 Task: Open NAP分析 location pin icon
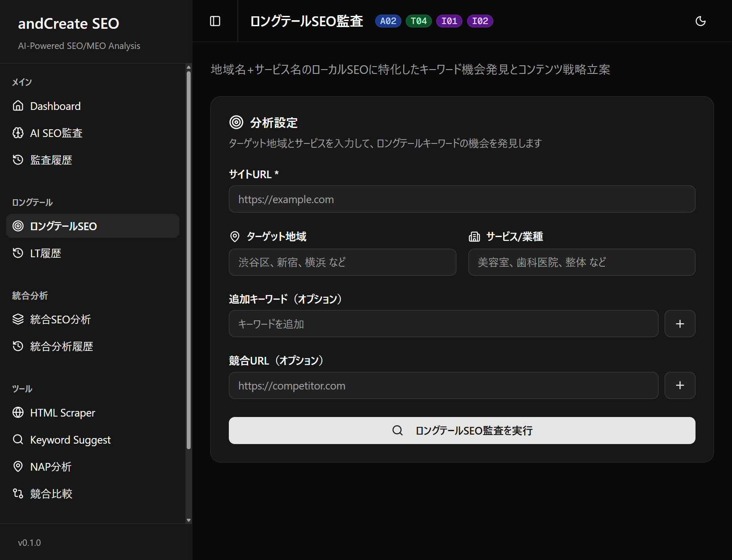click(18, 466)
